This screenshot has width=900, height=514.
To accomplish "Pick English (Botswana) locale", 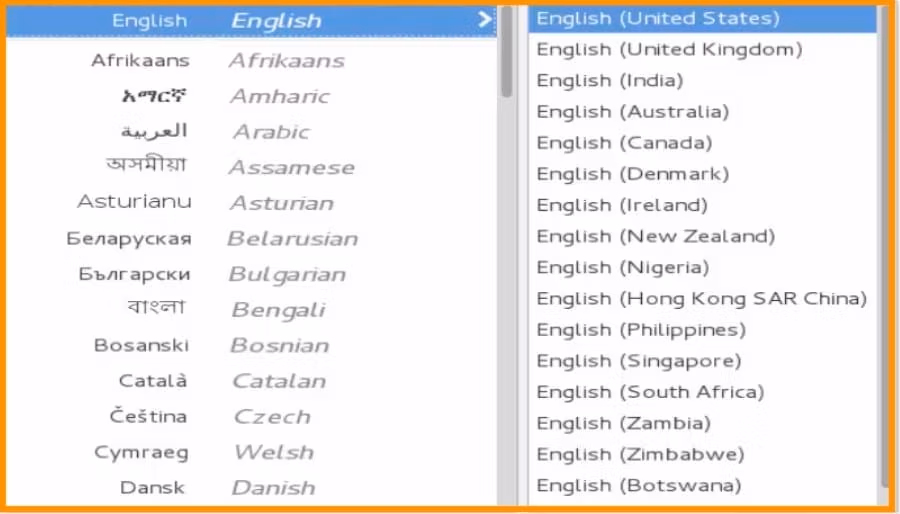I will point(638,485).
